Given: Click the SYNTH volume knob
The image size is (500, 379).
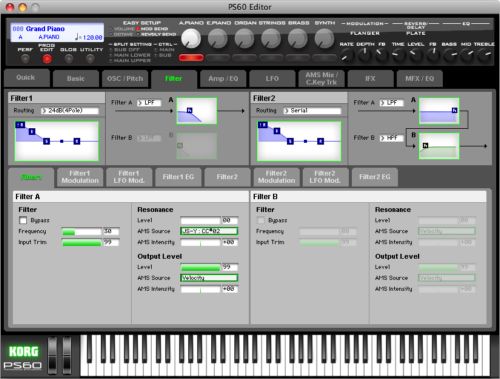Looking at the screenshot, I should [324, 38].
